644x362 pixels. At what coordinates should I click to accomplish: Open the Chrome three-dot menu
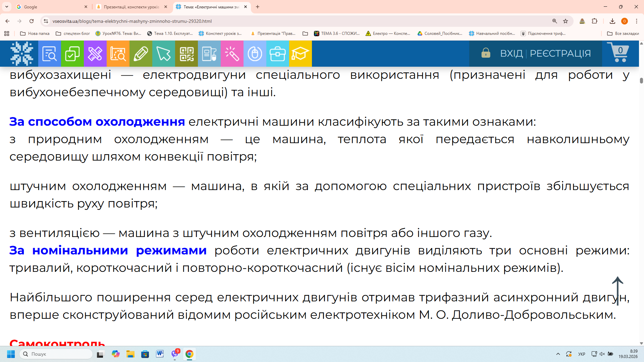click(x=637, y=21)
